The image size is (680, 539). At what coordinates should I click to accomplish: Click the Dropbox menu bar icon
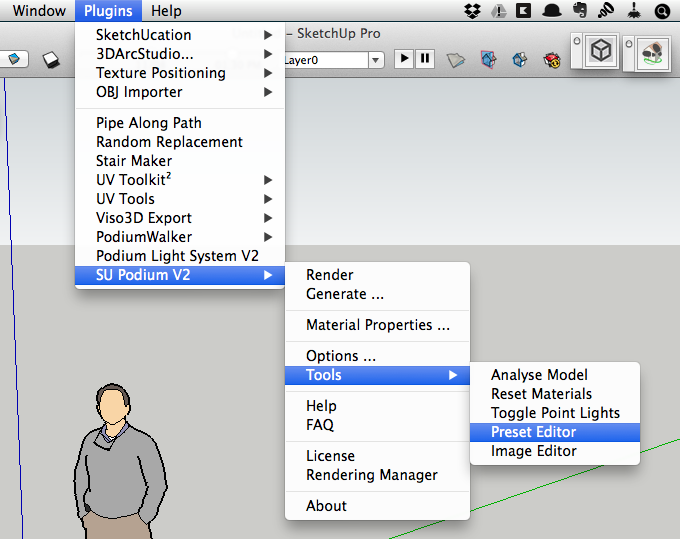pos(472,10)
